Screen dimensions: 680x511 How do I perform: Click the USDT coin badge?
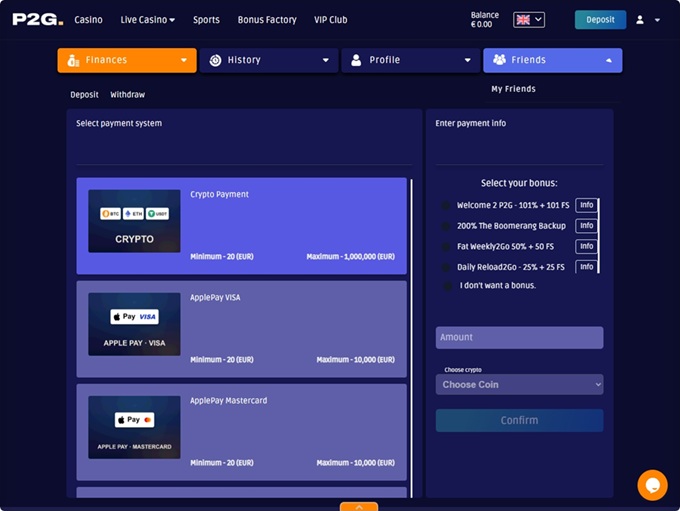click(x=157, y=214)
